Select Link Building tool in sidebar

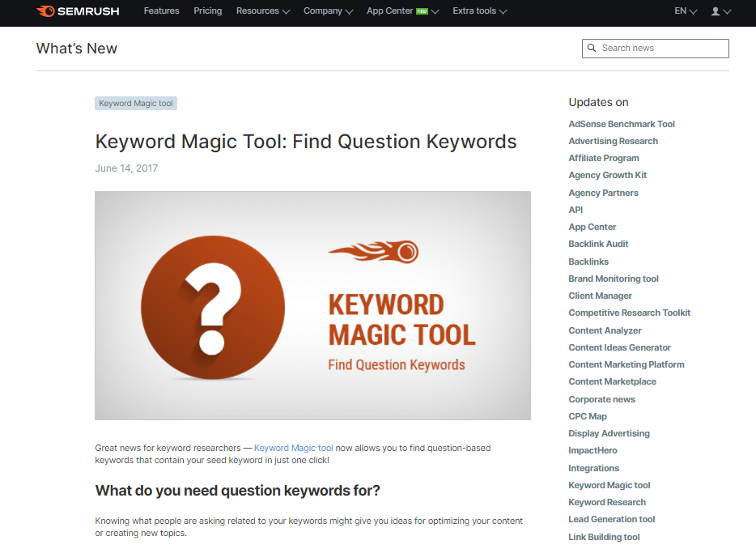tap(604, 537)
